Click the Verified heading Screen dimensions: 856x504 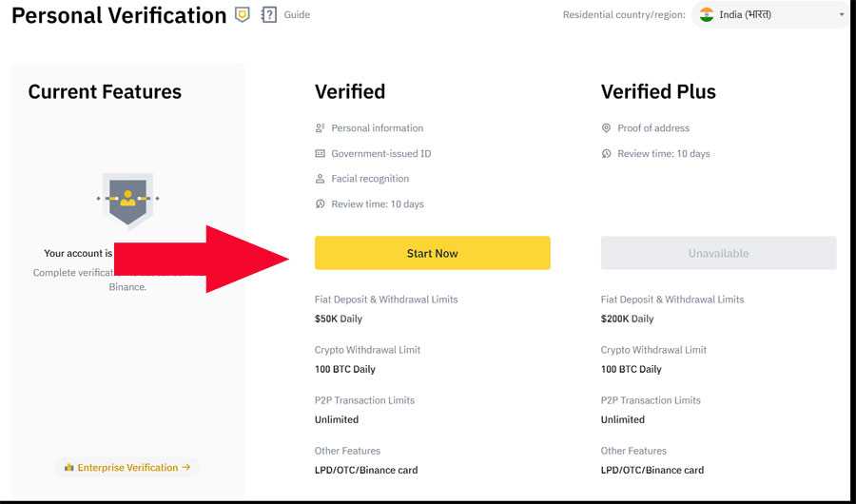[350, 92]
